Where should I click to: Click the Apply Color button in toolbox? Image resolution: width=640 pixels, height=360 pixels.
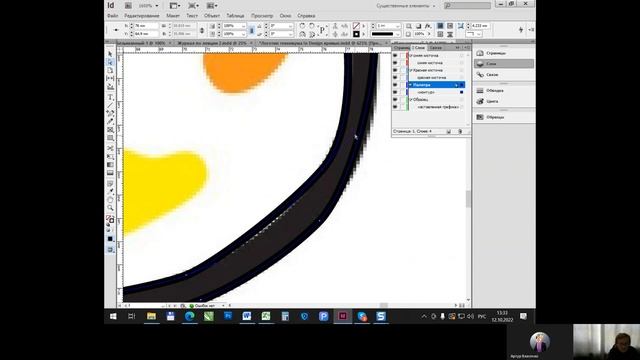pyautogui.click(x=110, y=239)
